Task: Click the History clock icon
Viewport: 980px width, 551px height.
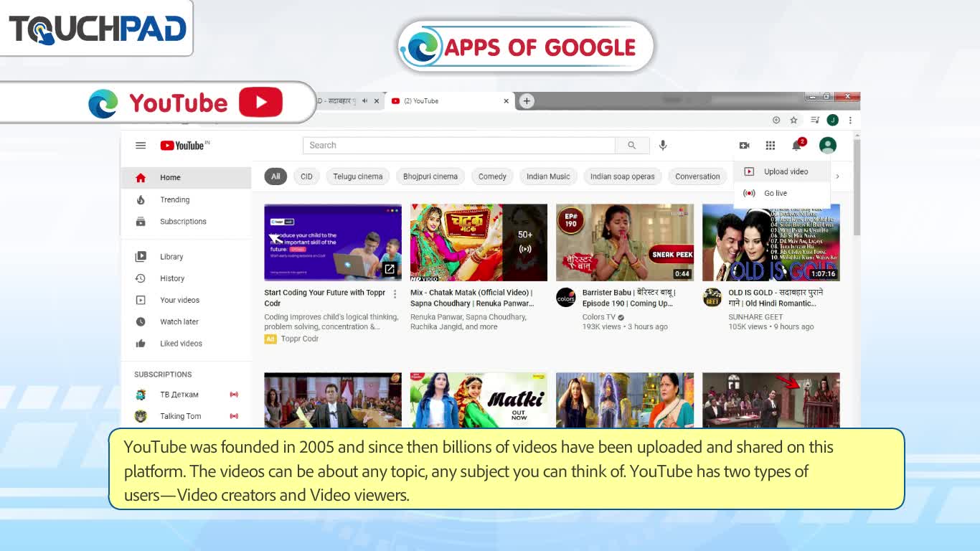Action: tap(141, 278)
